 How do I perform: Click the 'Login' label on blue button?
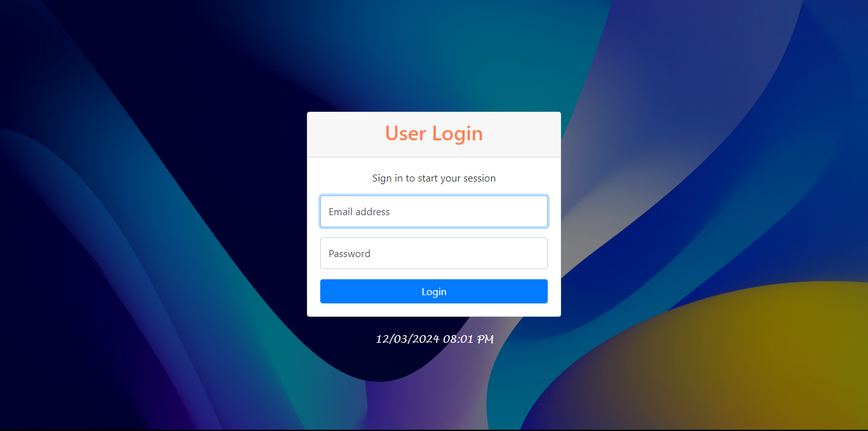[x=434, y=292]
